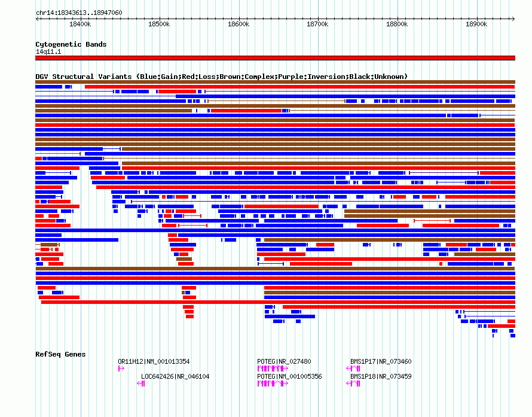This screenshot has width=532, height=417.
Task: Click the 18900k ruler label
Action: coord(476,25)
